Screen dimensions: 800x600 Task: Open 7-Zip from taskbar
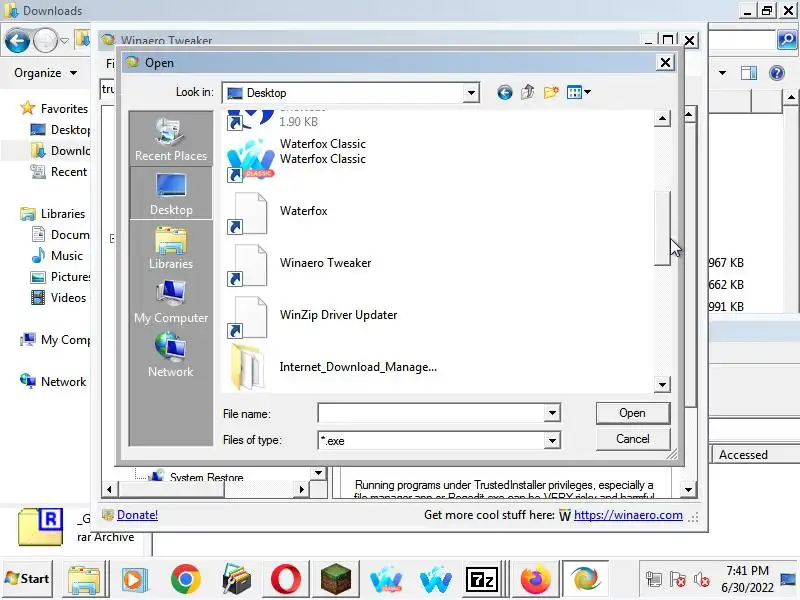click(x=482, y=580)
